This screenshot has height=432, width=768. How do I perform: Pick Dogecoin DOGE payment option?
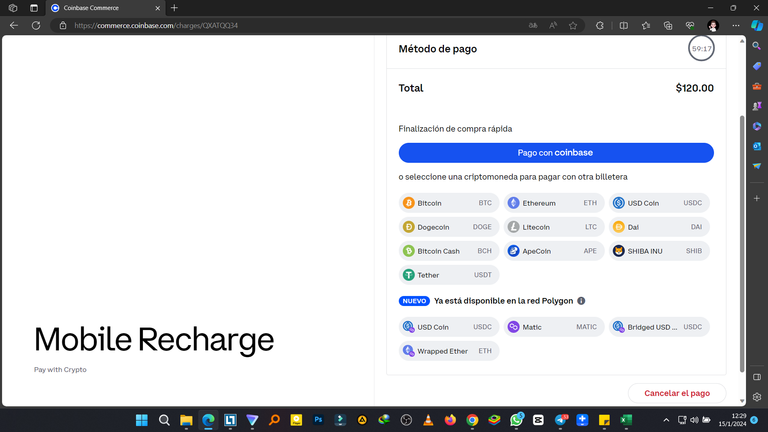(449, 227)
